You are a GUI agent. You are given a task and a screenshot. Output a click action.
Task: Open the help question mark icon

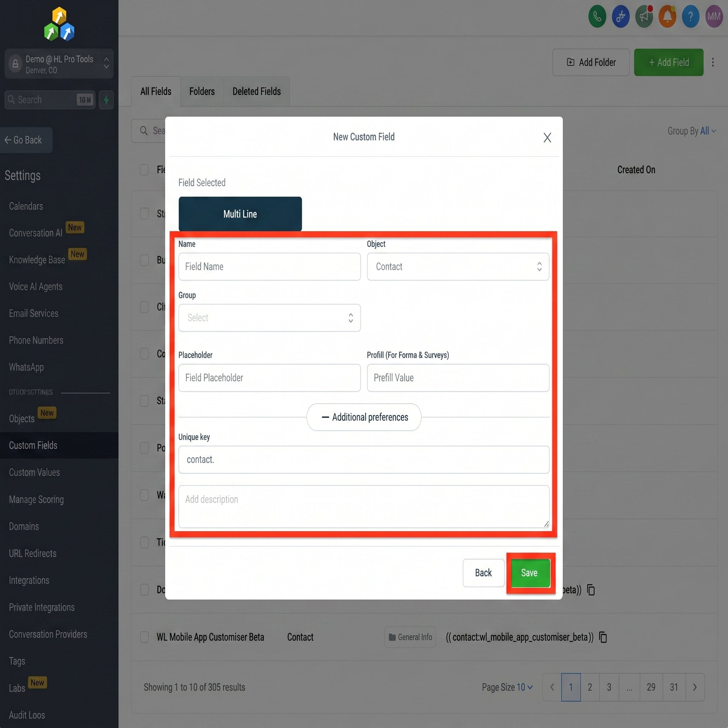[690, 16]
